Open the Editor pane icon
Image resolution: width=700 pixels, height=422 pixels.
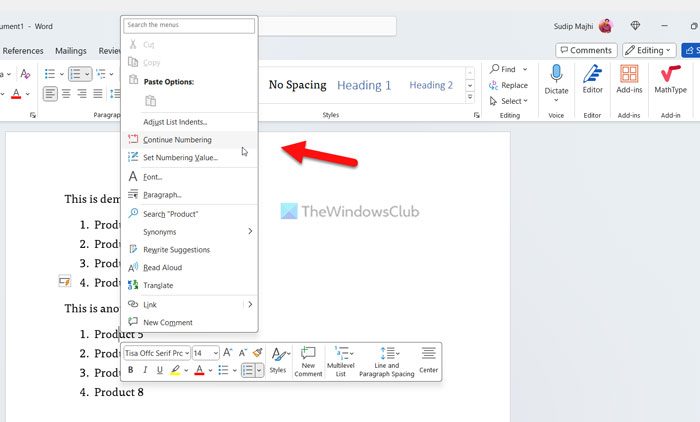pos(592,74)
